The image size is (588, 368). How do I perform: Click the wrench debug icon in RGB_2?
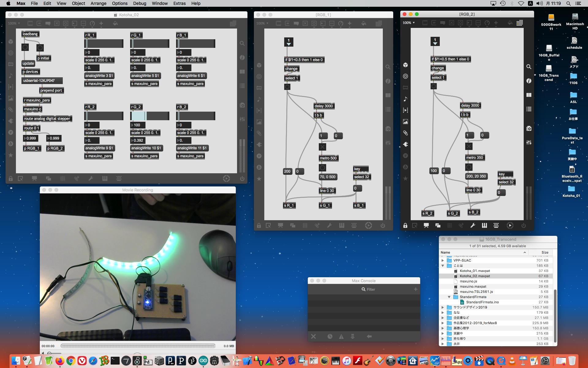473,225
